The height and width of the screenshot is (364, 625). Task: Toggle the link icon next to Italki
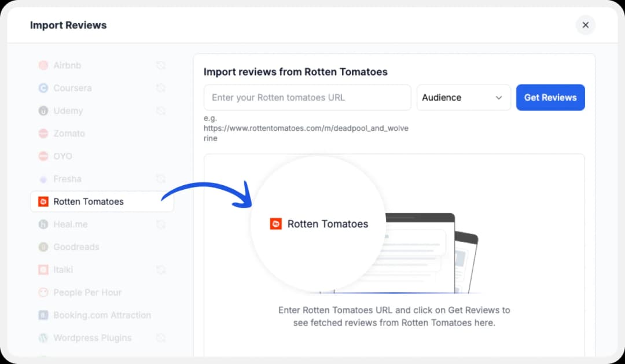point(161,269)
